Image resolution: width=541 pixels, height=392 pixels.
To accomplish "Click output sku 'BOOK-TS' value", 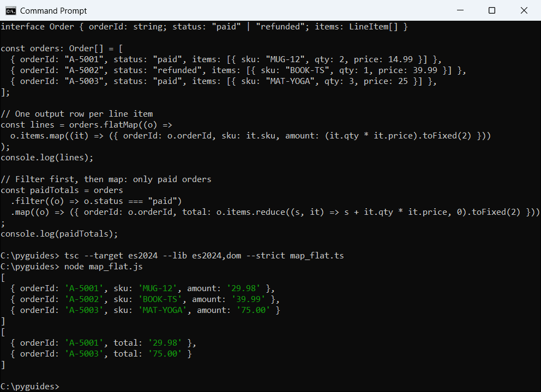I will click(x=160, y=299).
